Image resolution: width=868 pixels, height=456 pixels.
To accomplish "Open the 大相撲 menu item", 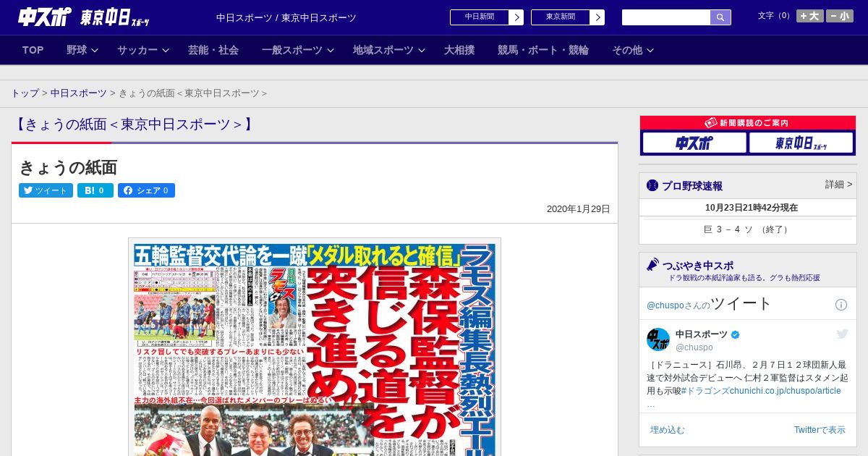I will 459,50.
